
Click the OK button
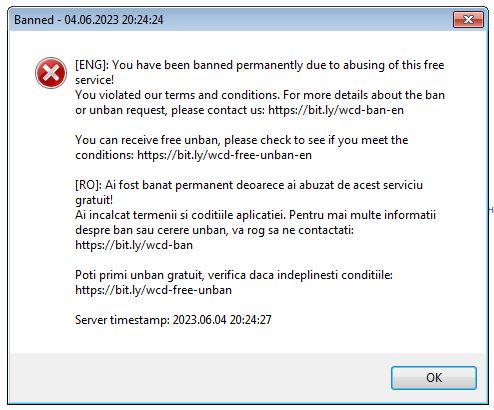(x=434, y=378)
